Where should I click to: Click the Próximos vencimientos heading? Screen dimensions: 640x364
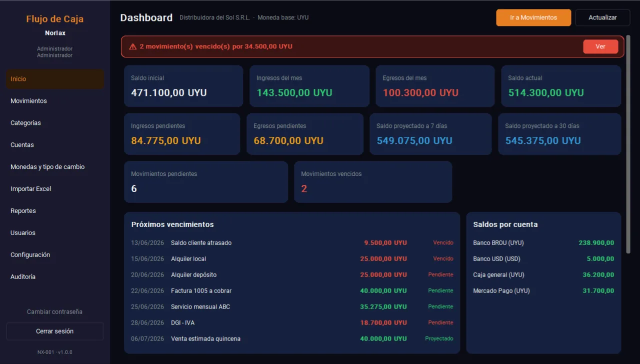172,225
